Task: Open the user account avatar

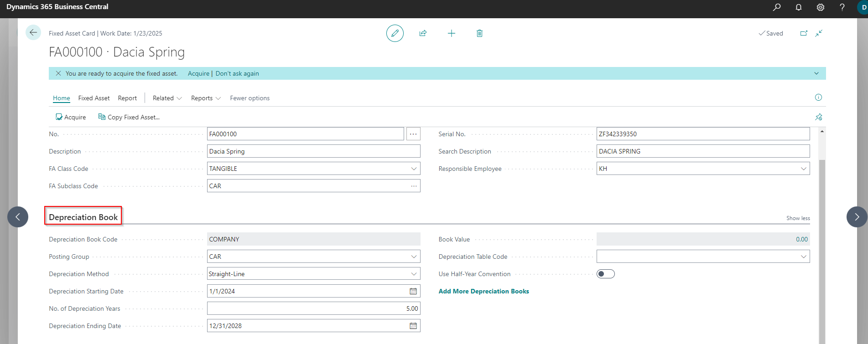Action: pos(863,7)
